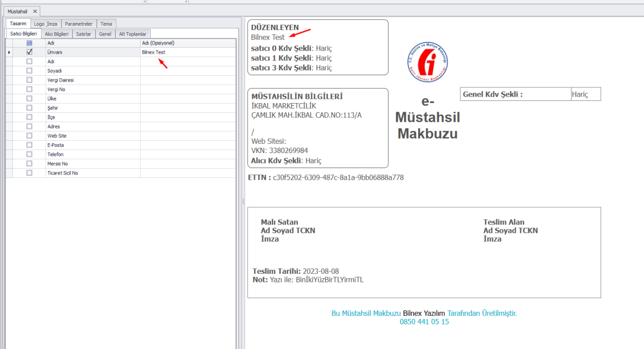
Task: Toggle the select-all checkbox in the grid header
Action: (30, 43)
